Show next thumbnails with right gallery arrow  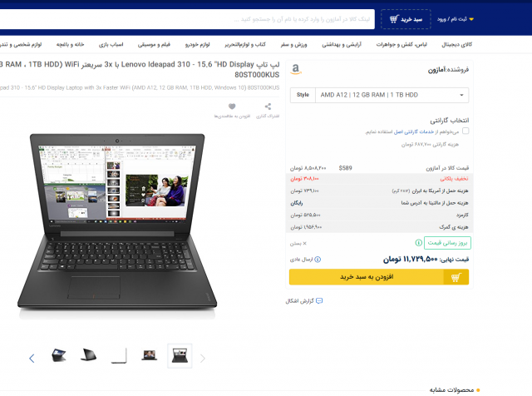[203, 359]
